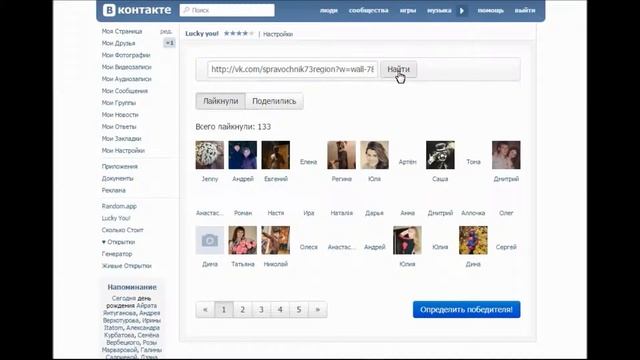Open Документы in sidebar

[x=118, y=178]
